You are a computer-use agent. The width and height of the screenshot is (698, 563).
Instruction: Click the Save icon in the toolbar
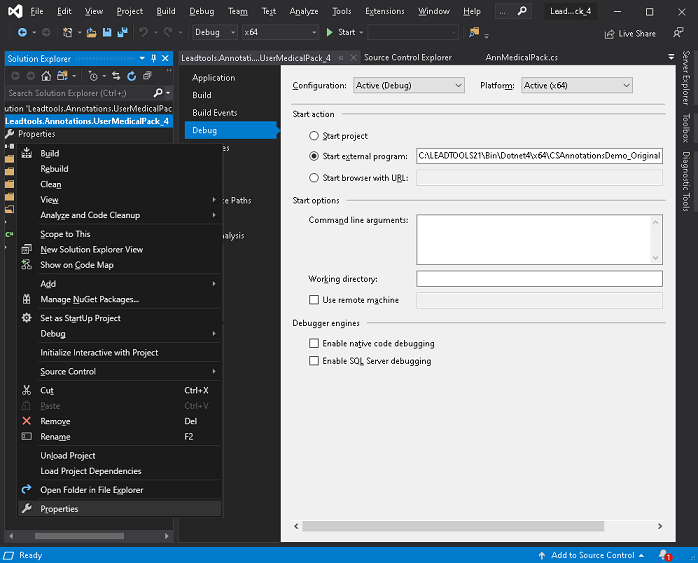[107, 32]
